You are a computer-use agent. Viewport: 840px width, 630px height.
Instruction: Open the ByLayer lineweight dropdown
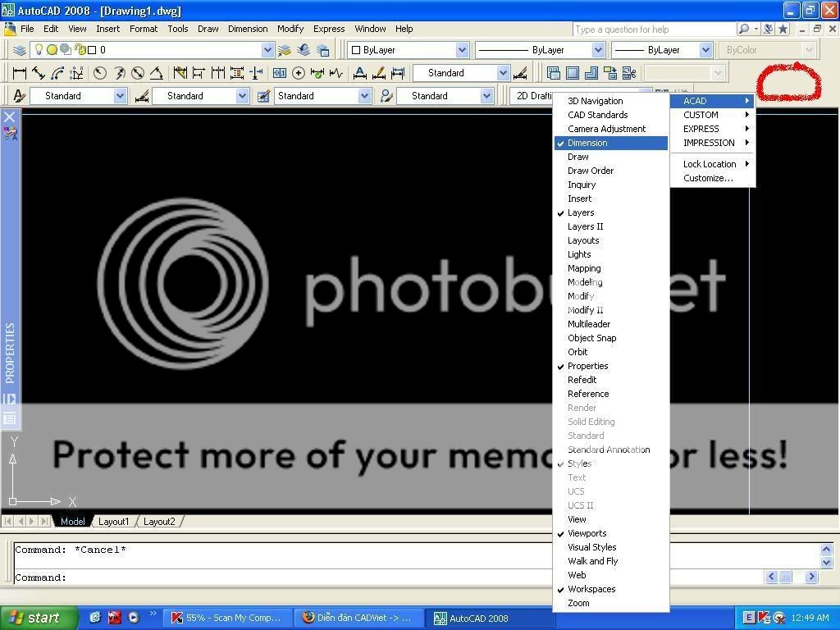tap(705, 50)
